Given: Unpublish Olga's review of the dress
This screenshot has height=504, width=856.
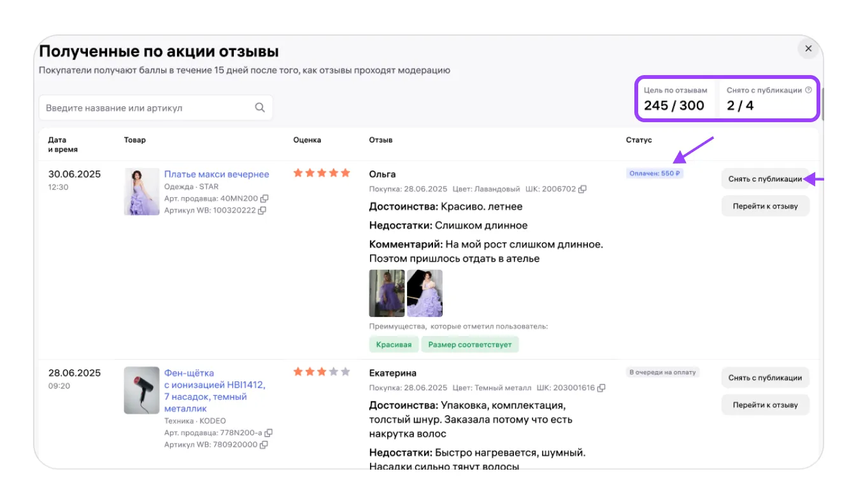Looking at the screenshot, I should [764, 179].
